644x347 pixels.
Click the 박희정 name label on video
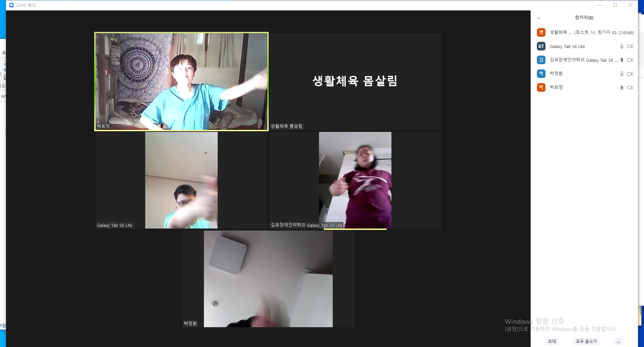[103, 126]
